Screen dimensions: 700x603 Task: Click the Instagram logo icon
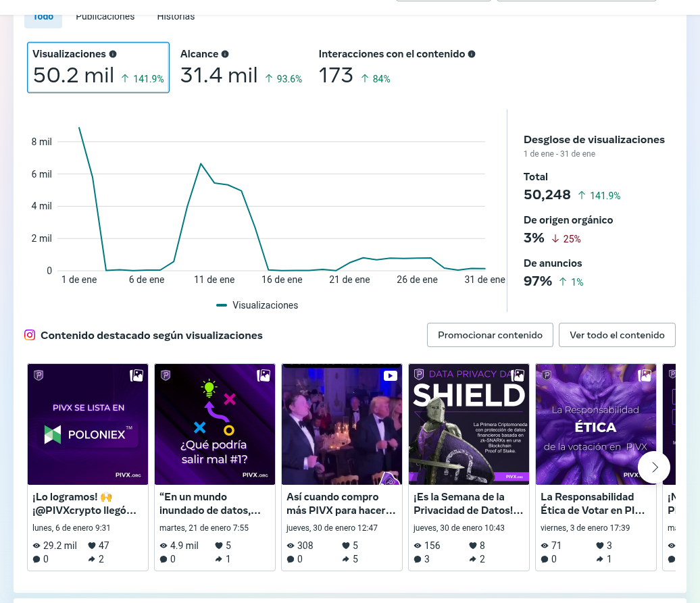tap(30, 335)
